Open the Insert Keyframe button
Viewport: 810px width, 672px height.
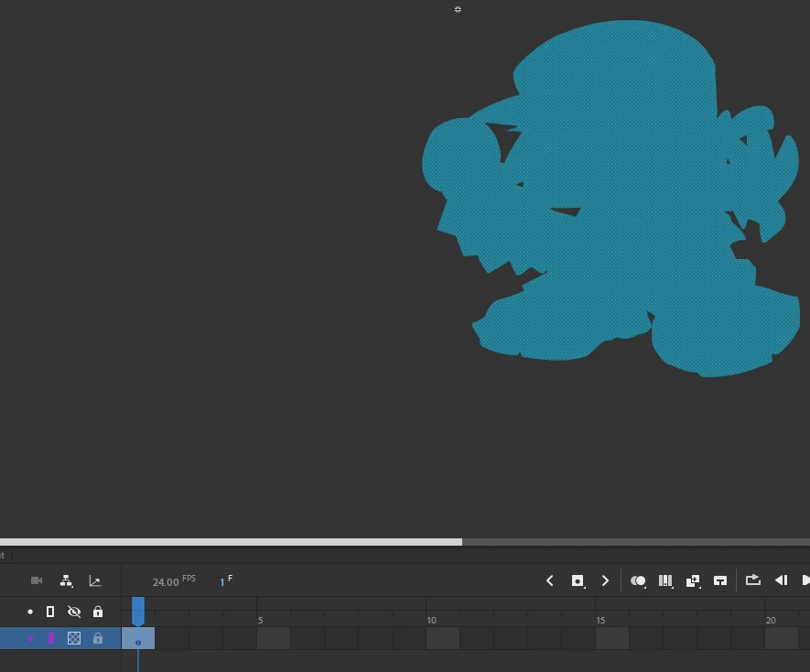pyautogui.click(x=578, y=580)
